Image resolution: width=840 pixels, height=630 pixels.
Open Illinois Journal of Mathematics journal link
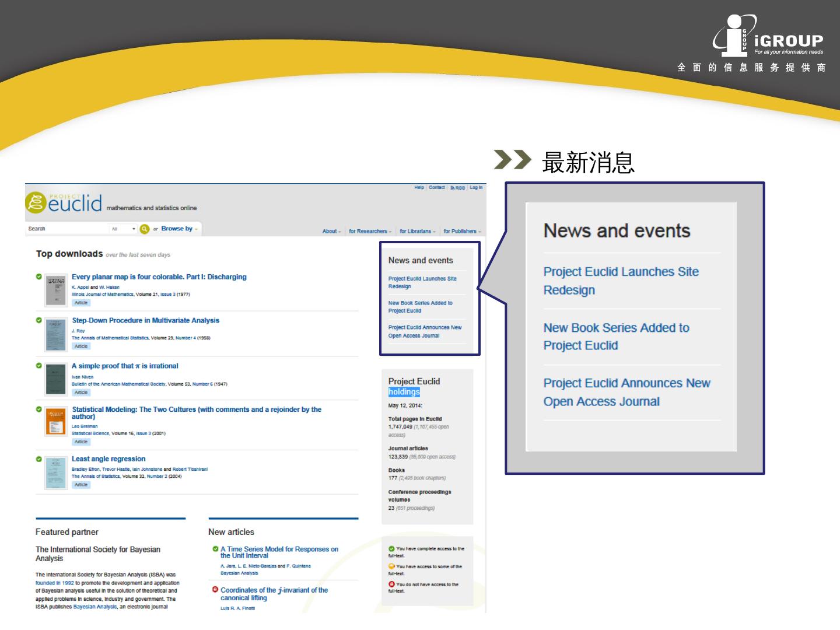pos(103,295)
